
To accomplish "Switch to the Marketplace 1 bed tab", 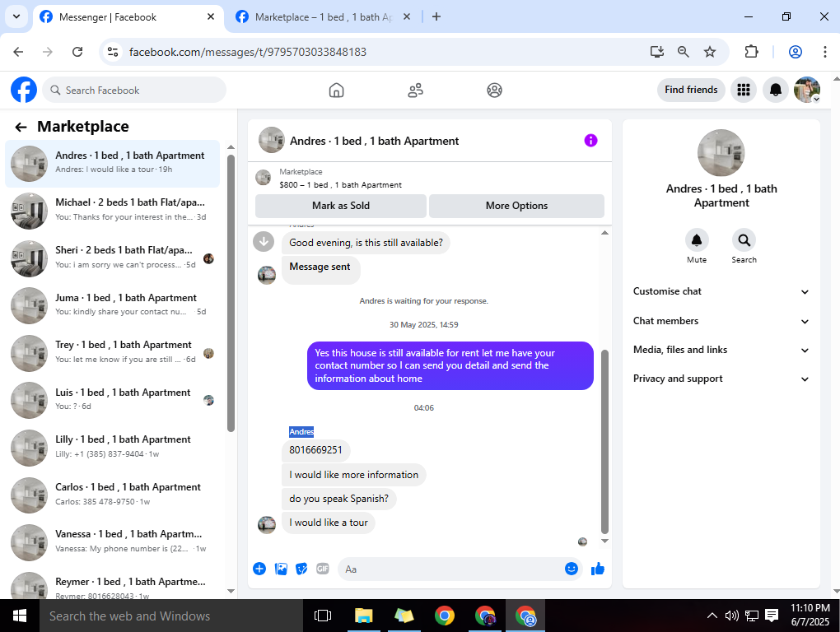I will (x=324, y=17).
